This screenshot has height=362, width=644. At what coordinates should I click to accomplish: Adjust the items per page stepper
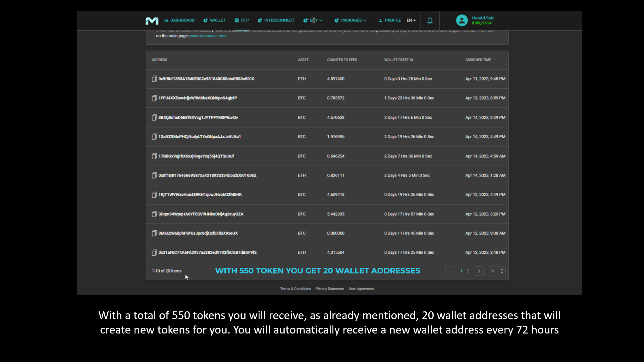(502, 271)
